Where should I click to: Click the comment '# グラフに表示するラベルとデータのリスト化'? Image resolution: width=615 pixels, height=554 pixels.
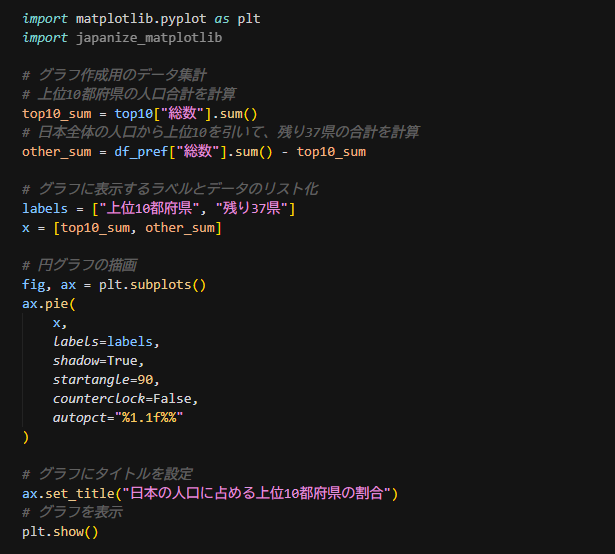point(170,189)
